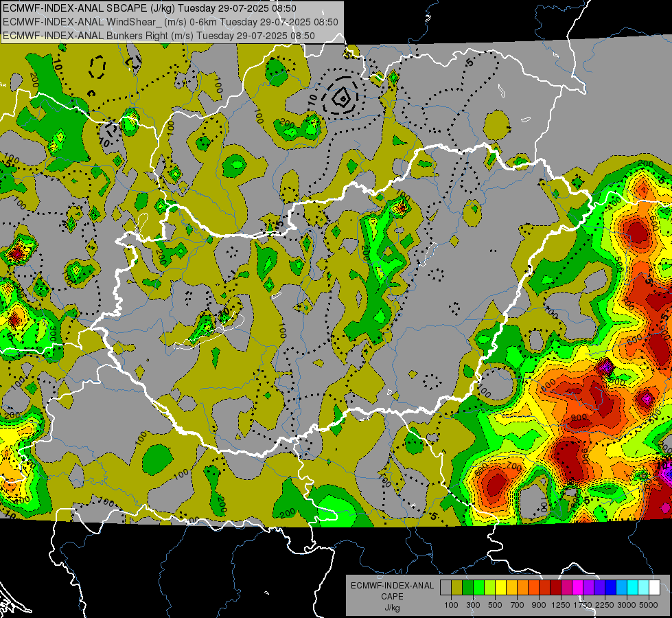Click the pure yellow swatch in the legend
This screenshot has height=618, width=672.
[500, 588]
